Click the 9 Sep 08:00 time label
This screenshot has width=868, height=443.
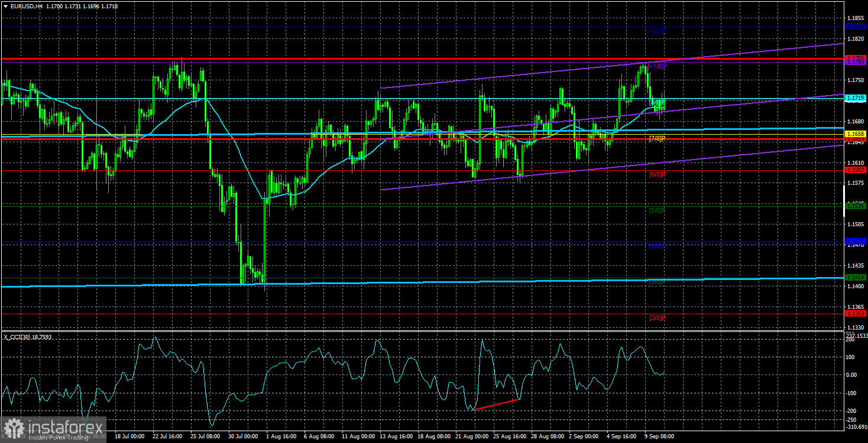(x=659, y=437)
